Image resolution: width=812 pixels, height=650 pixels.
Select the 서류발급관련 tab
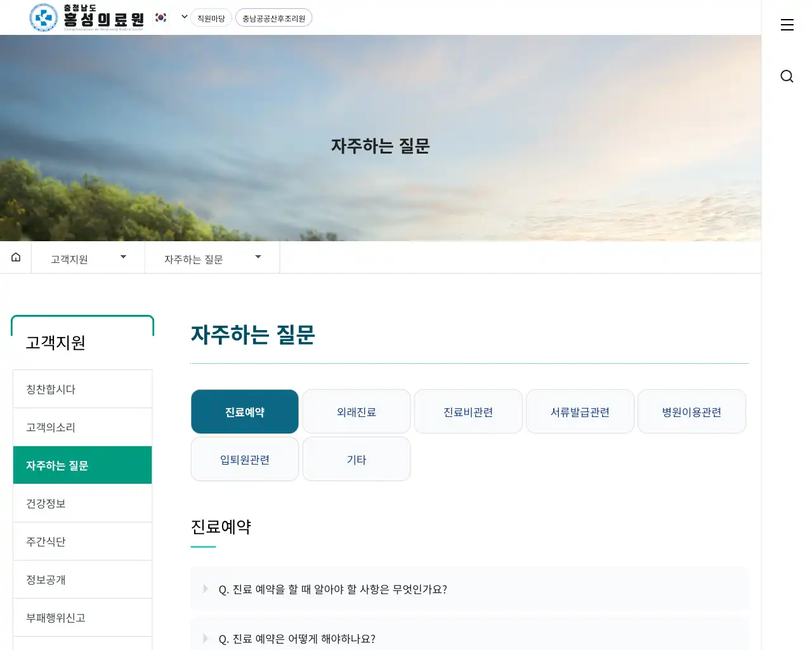[580, 412]
